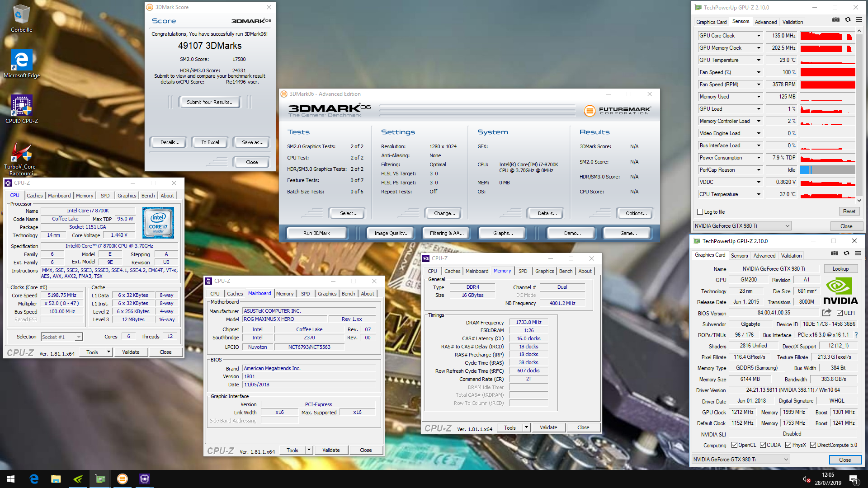Toggle the UEFI checkbox in GPU-Z
This screenshot has width=868, height=488.
point(840,313)
